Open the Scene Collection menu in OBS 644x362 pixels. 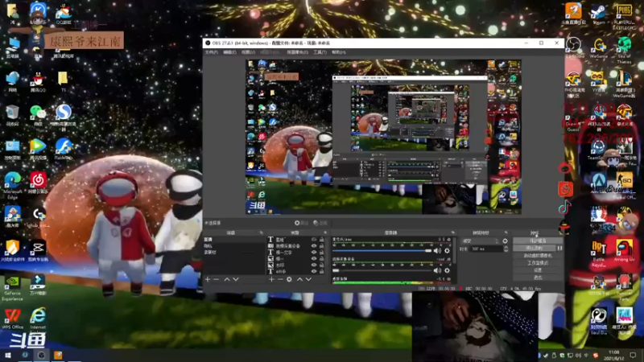(297, 52)
